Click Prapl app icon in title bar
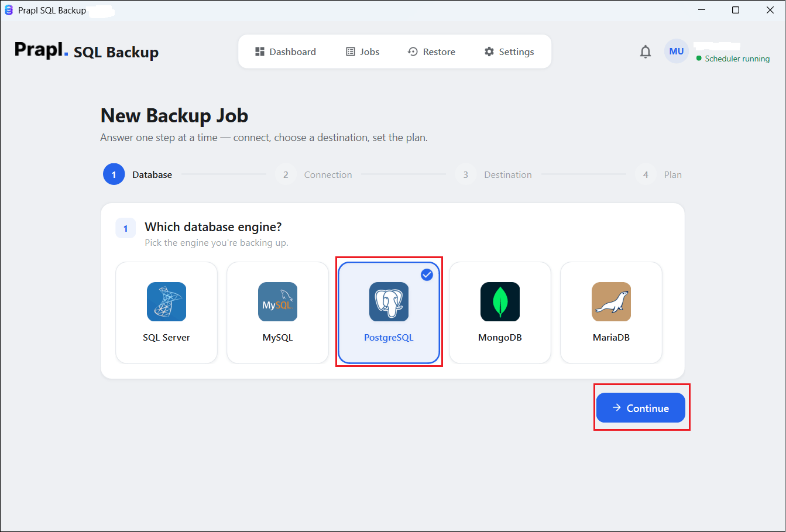786x532 pixels. (x=9, y=10)
